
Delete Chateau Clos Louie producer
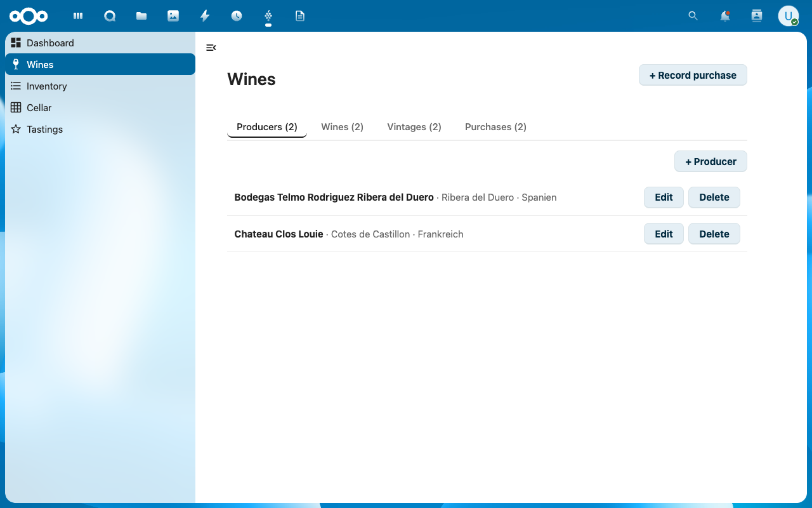click(714, 234)
